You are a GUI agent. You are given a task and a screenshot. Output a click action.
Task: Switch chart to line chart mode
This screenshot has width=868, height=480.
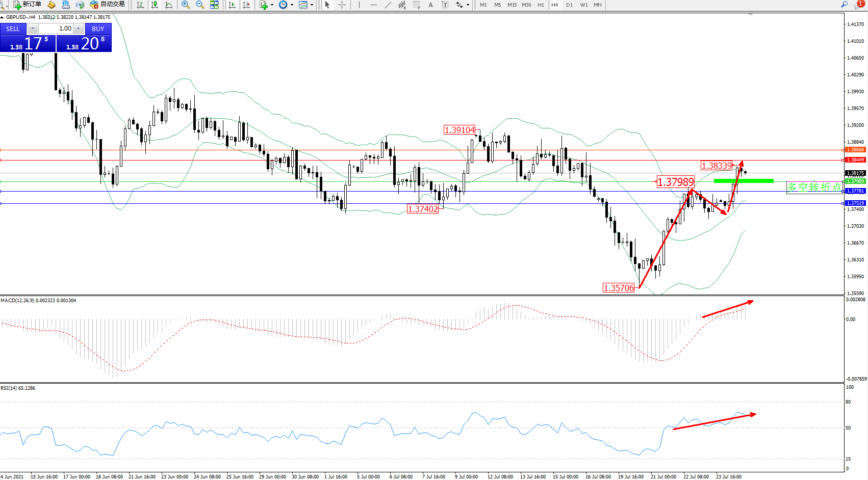point(169,5)
